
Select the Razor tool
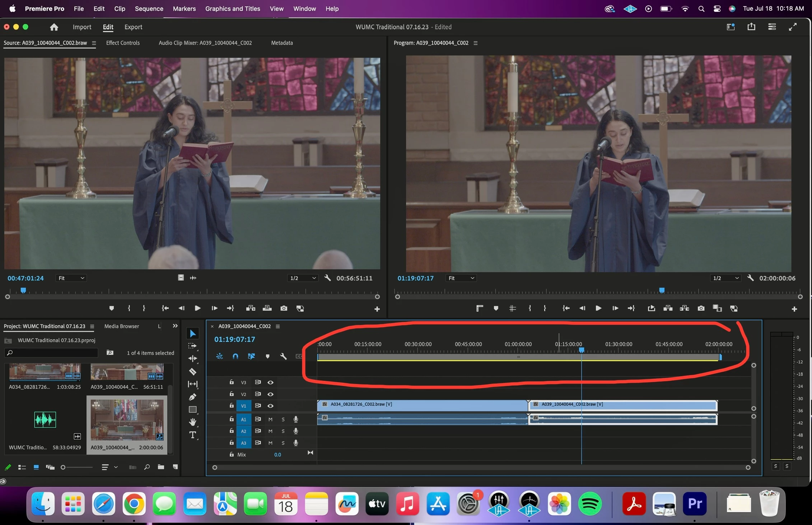click(193, 371)
